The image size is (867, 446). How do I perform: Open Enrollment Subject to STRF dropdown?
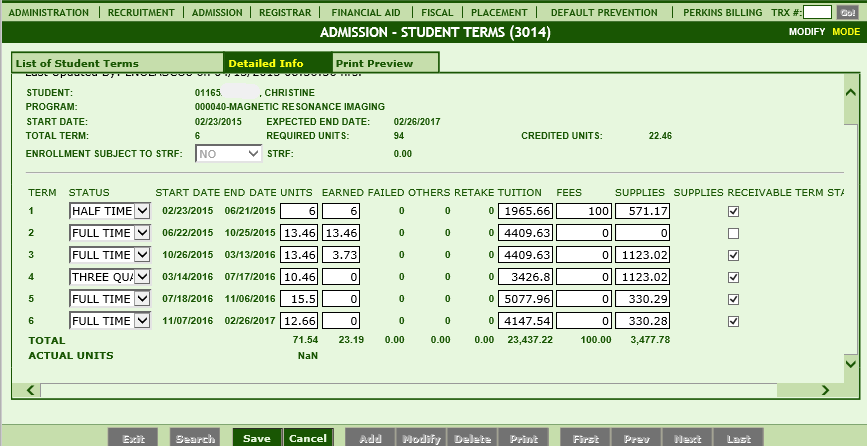click(x=228, y=154)
